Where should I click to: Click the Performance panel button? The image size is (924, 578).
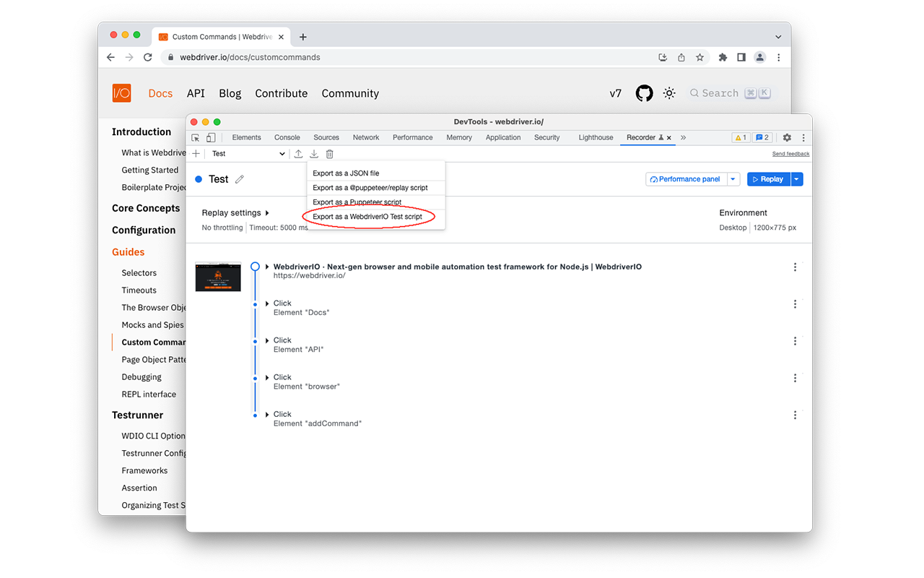point(686,179)
